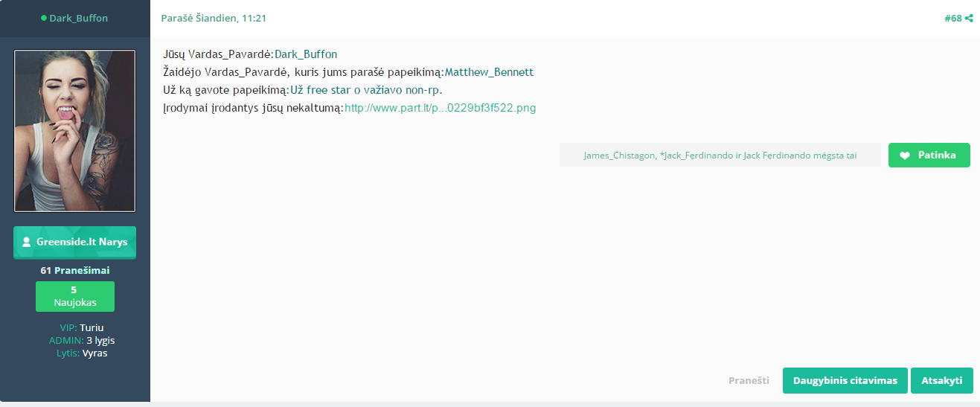Click Pranešti to report the post

[x=749, y=380]
